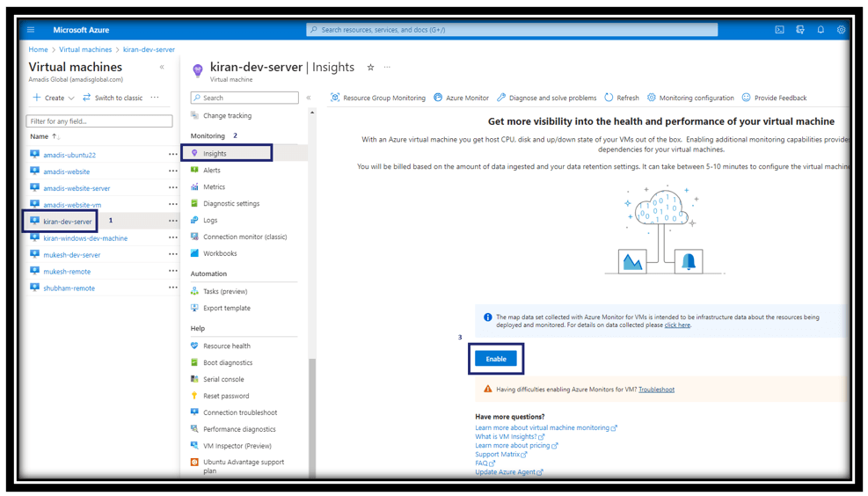
Task: Favorite kiran-dev-server with the star icon
Action: pos(370,67)
